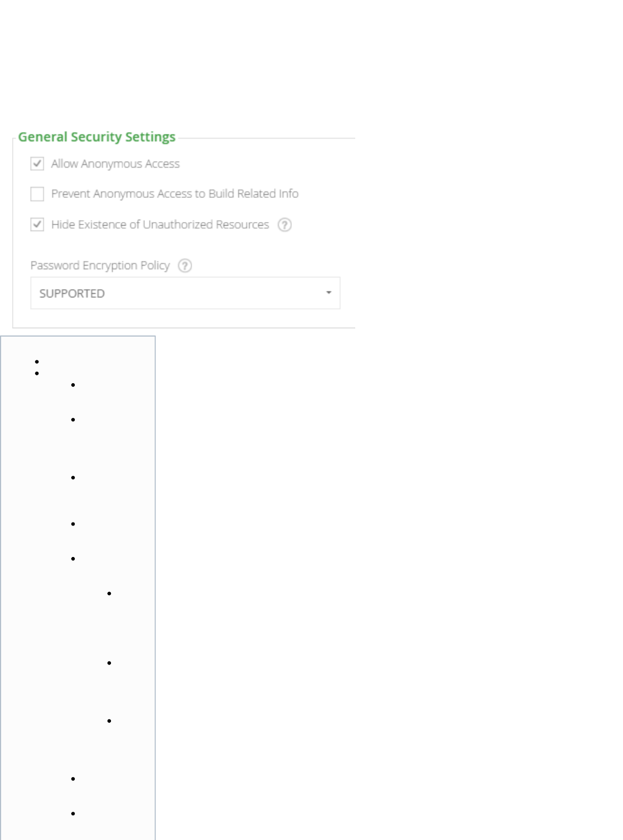Disable the Allow Anonymous Access checkbox
623x840 pixels.
(37, 164)
